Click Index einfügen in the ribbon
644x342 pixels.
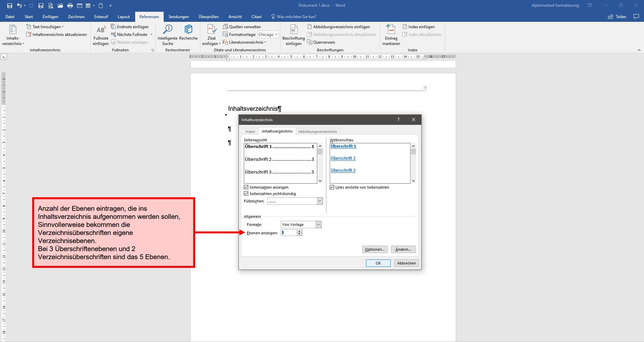419,27
